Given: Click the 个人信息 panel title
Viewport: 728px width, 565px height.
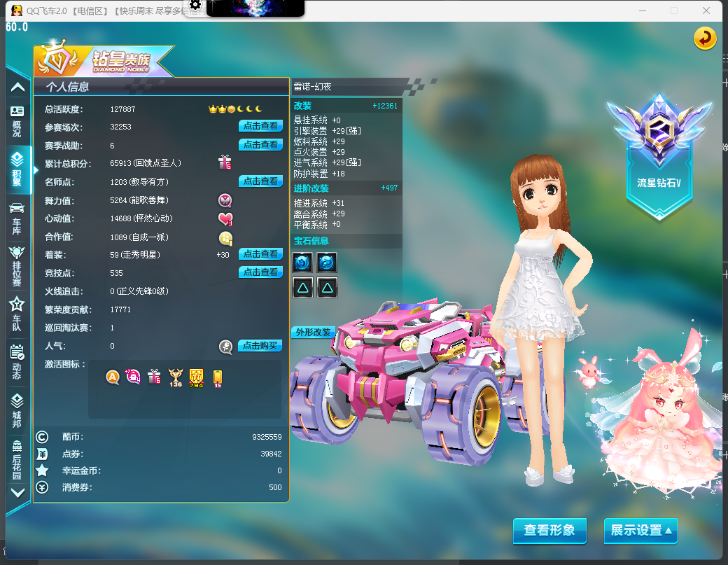Looking at the screenshot, I should click(67, 87).
